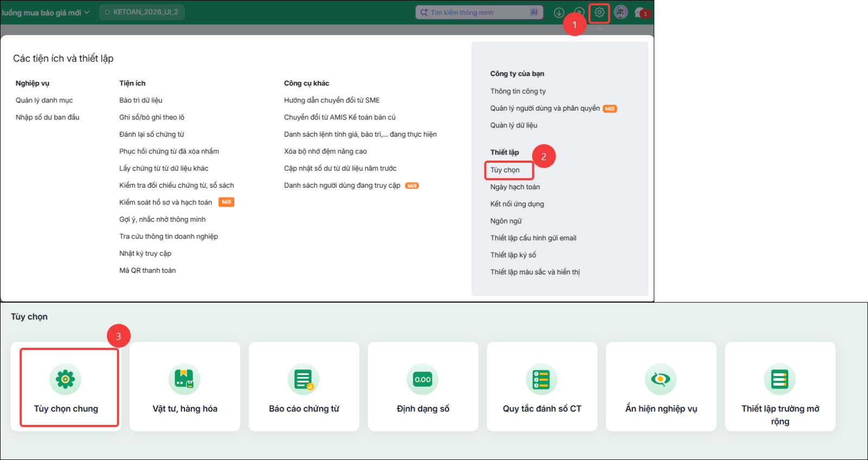
Task: Open Ghi sổ/bỏ ghi theo lô
Action: tap(151, 117)
